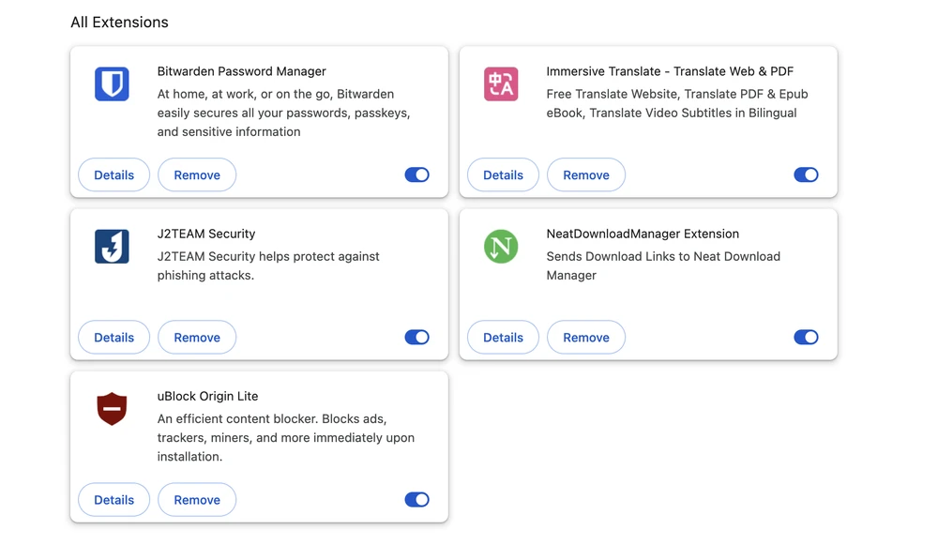Toggle off Immersive Translate
Image resolution: width=938 pixels, height=560 pixels.
(x=806, y=174)
